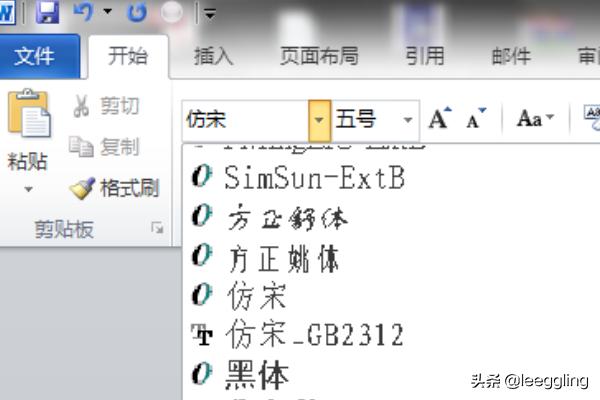This screenshot has width=600, height=400.
Task: Switch to the 开始 tab
Action: pyautogui.click(x=128, y=57)
